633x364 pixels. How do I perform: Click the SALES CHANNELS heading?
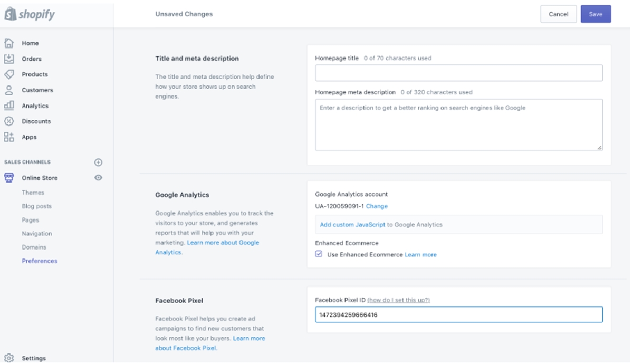click(x=27, y=162)
